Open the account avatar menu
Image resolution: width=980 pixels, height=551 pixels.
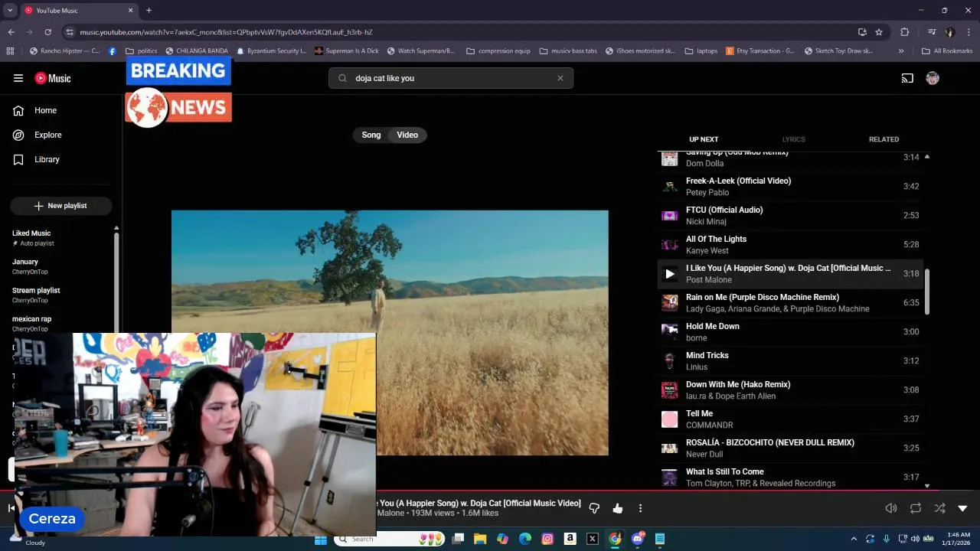tap(933, 78)
